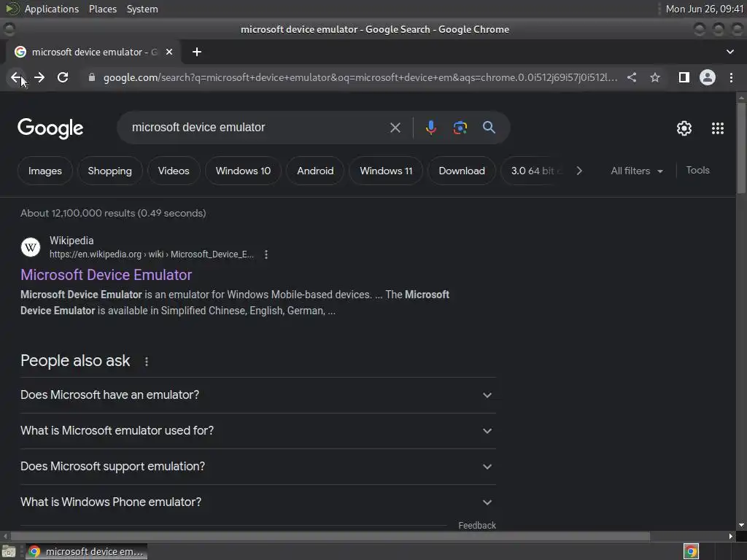
Task: Expand 'Does Microsoft have an emulator?'
Action: [258, 395]
